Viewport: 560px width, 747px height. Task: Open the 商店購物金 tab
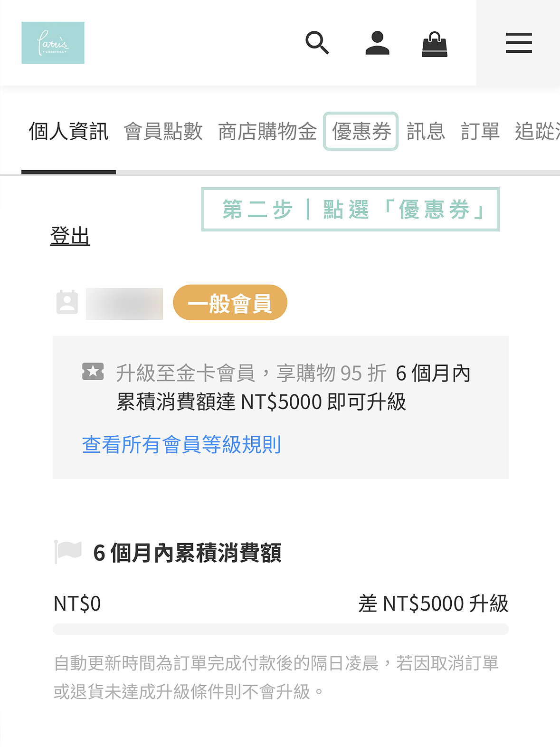[x=267, y=132]
